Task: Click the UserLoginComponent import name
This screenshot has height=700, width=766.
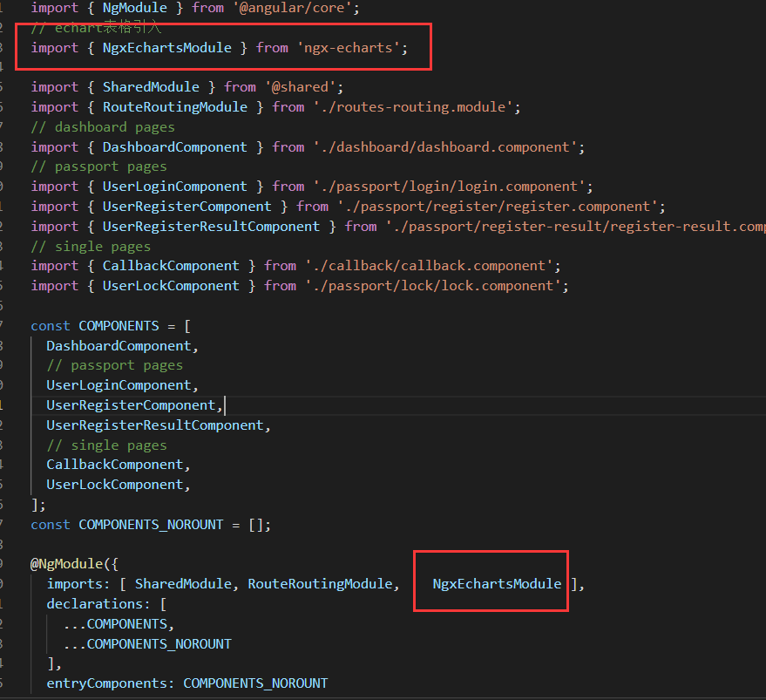Action: pos(173,186)
